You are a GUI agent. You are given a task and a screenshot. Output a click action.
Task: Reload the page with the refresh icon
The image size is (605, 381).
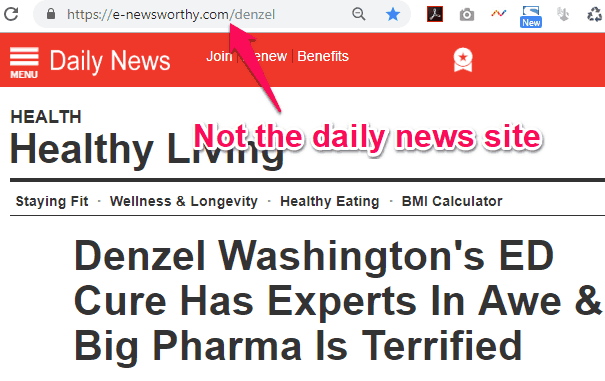pyautogui.click(x=11, y=14)
